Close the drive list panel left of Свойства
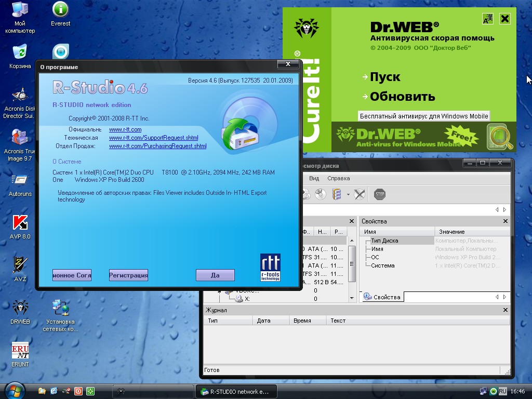Image resolution: width=532 pixels, height=399 pixels. (x=352, y=221)
